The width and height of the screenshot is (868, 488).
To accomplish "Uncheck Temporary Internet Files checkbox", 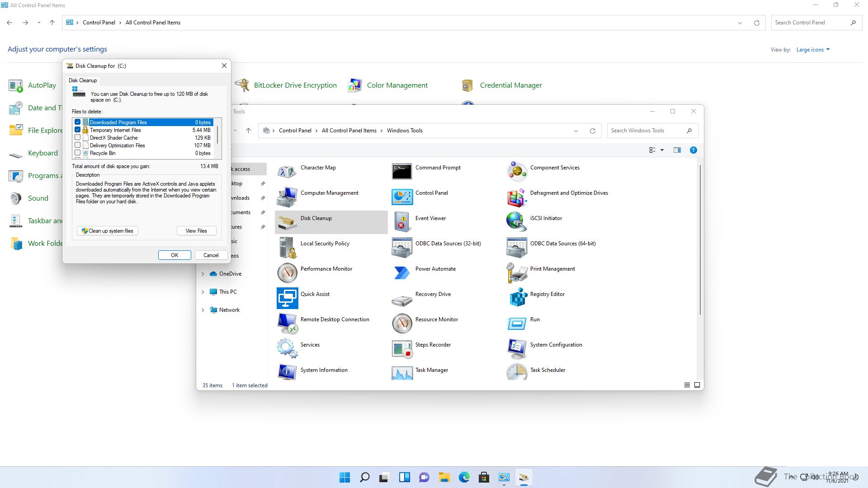I will click(x=78, y=130).
